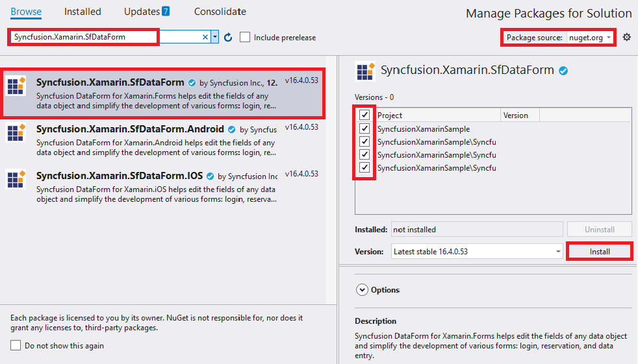Toggle the Include prerelease checkbox
The height and width of the screenshot is (364, 638).
coord(245,38)
